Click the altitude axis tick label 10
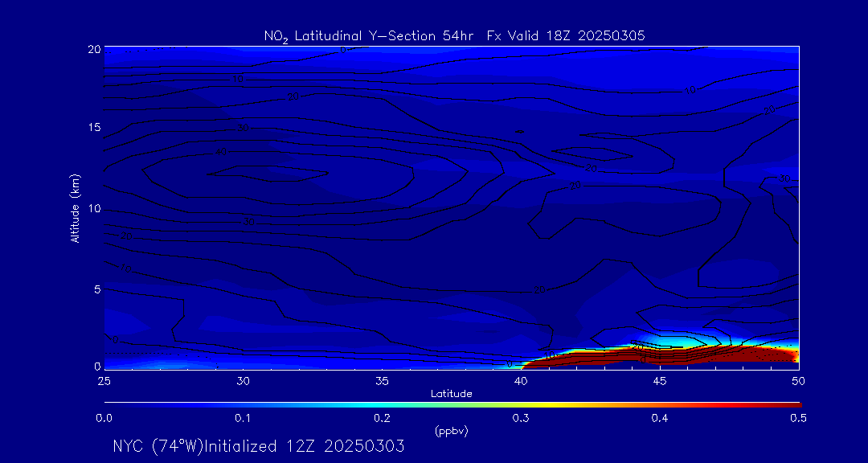Image resolution: width=868 pixels, height=463 pixels. pos(94,208)
